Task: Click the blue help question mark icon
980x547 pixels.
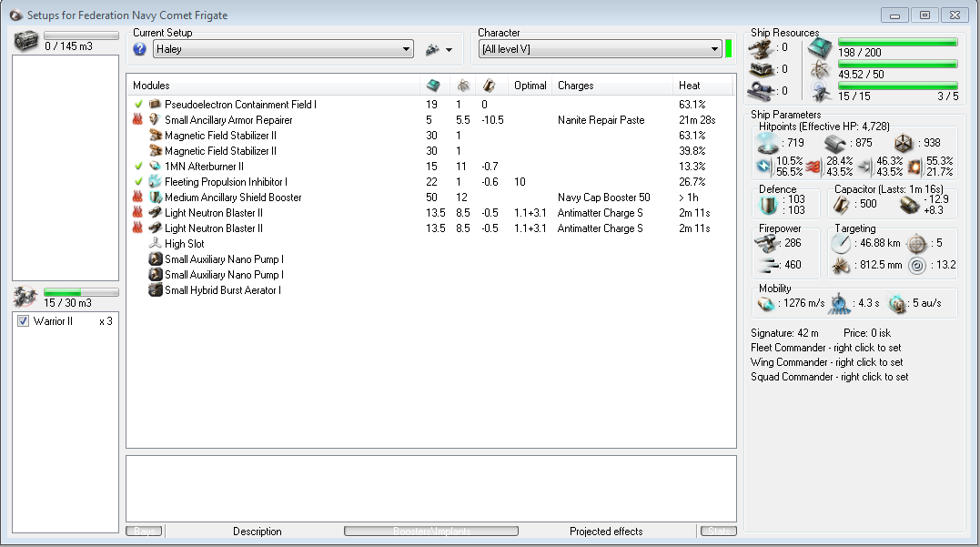Action: [140, 49]
